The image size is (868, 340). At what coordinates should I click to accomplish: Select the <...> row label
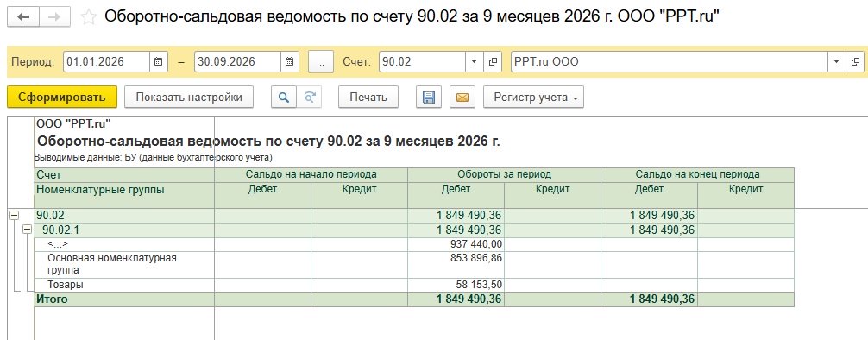coord(58,243)
